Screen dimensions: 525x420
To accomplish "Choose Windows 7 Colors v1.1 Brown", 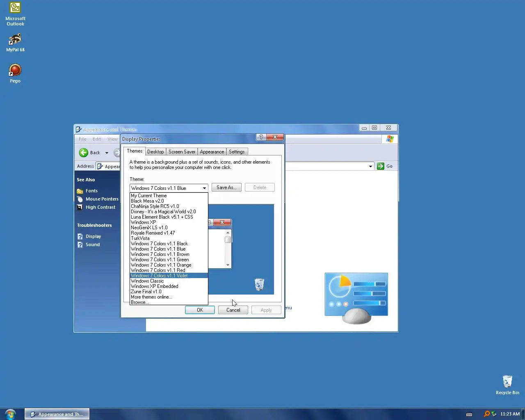I will 169,254.
